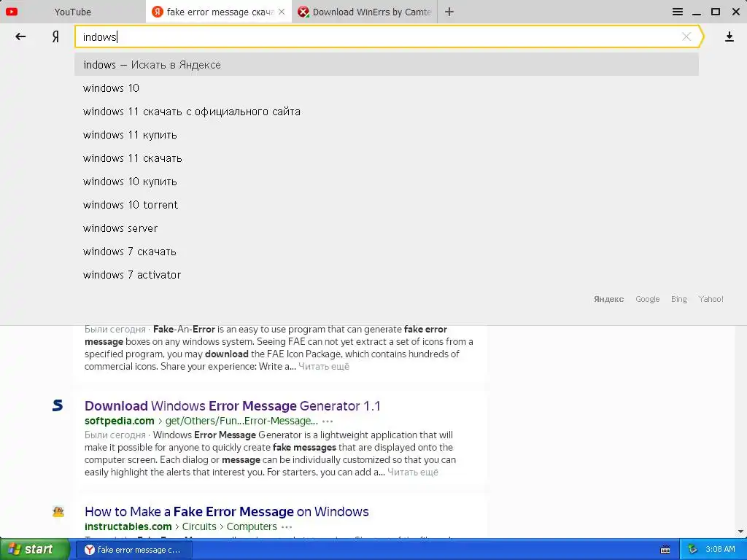Click the instructables favicon
Image resolution: width=747 pixels, height=560 pixels.
(58, 511)
